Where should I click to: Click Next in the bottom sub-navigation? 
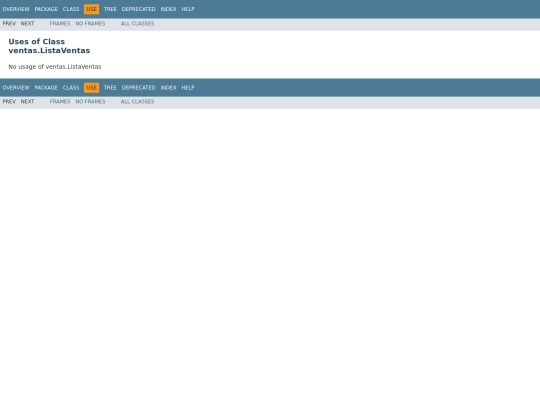click(x=28, y=102)
